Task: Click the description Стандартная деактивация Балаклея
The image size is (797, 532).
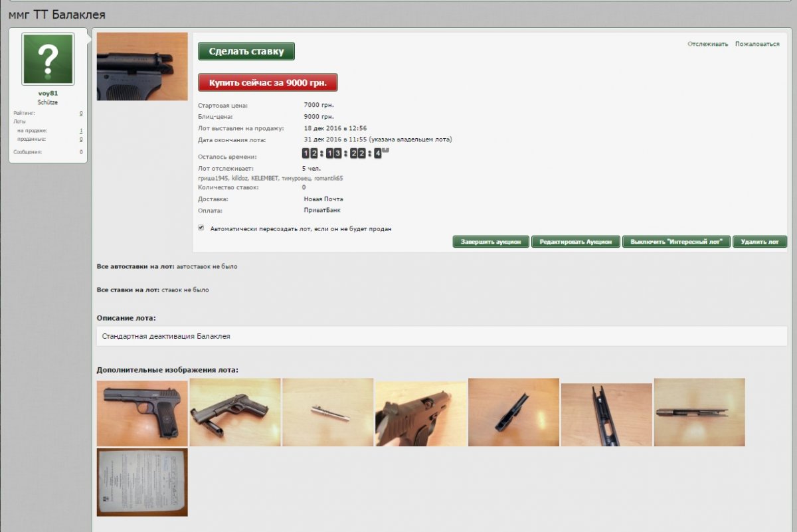Action: pyautogui.click(x=166, y=336)
